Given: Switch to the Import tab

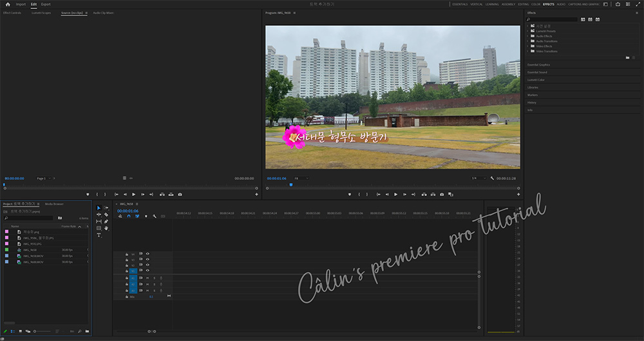Looking at the screenshot, I should click(x=21, y=4).
